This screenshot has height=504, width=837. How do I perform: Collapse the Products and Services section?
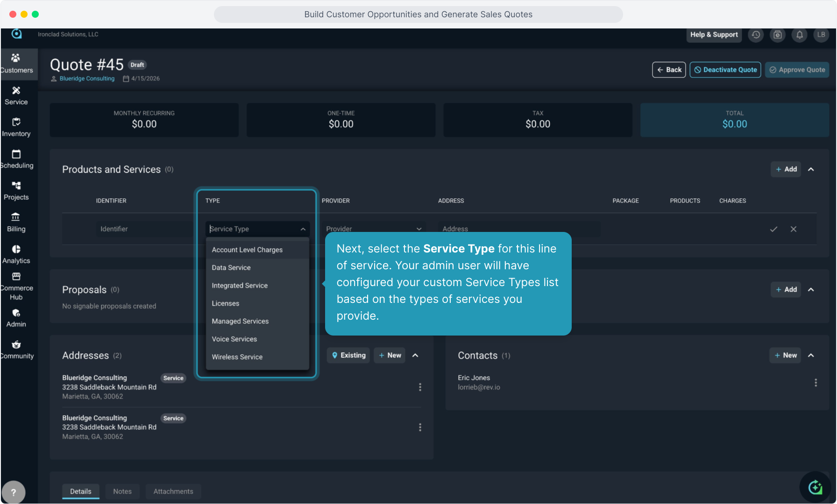click(811, 169)
